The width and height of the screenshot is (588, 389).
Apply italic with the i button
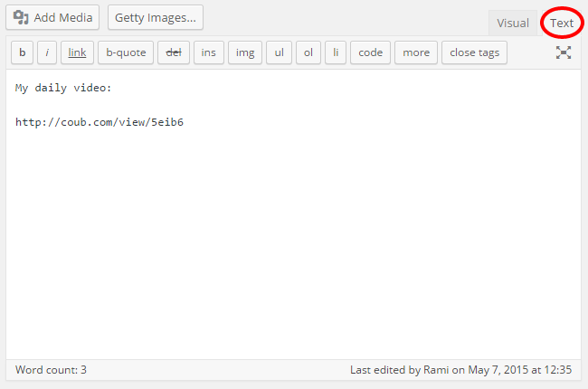[x=47, y=52]
